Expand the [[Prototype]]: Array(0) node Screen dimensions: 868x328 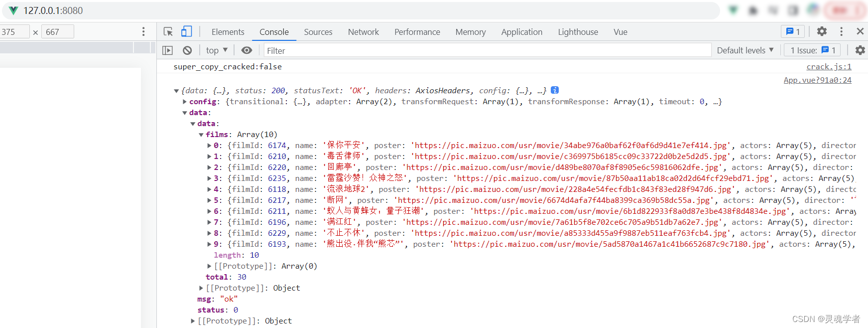point(209,266)
